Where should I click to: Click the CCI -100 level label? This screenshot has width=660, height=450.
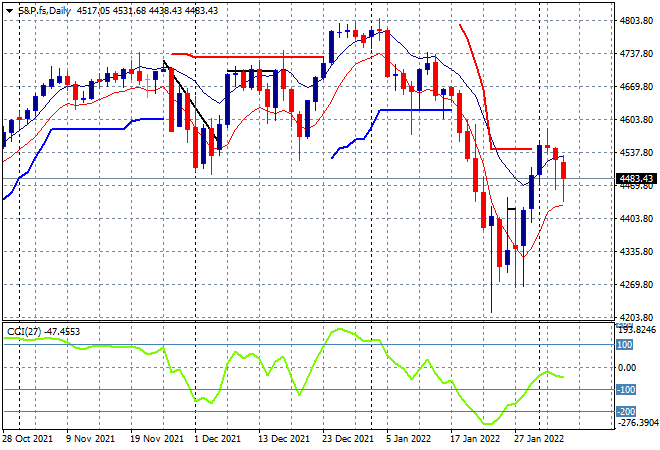pyautogui.click(x=626, y=390)
